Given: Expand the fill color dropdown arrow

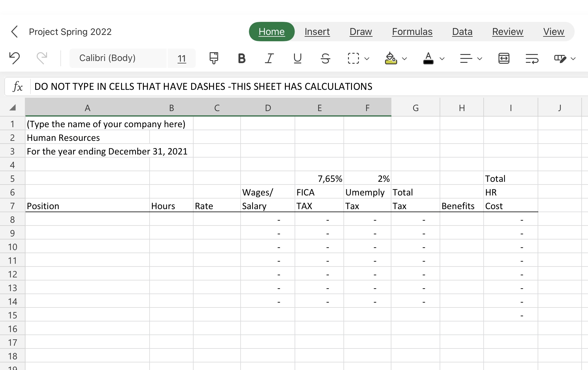Looking at the screenshot, I should (x=404, y=59).
